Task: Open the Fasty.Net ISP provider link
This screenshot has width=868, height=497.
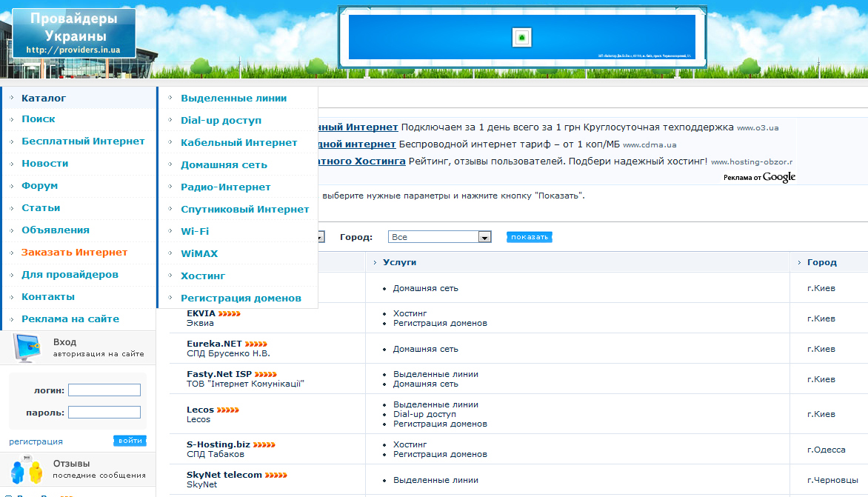Action: click(219, 374)
